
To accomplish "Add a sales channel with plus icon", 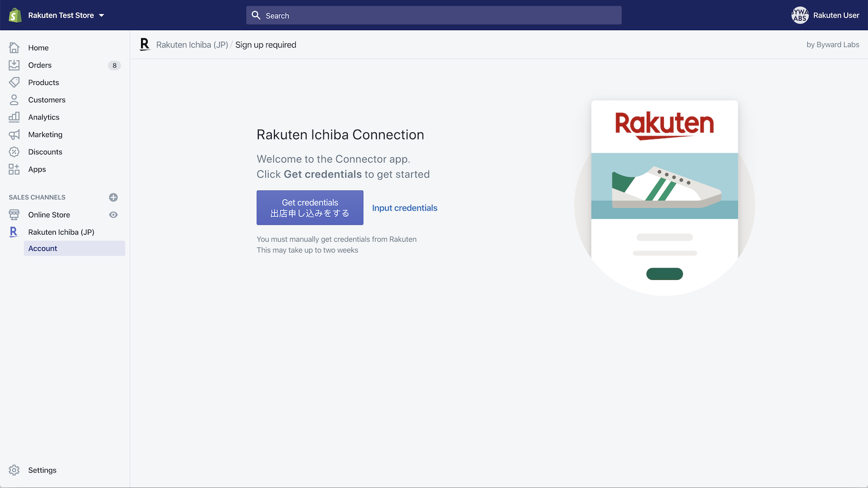I will click(x=113, y=197).
